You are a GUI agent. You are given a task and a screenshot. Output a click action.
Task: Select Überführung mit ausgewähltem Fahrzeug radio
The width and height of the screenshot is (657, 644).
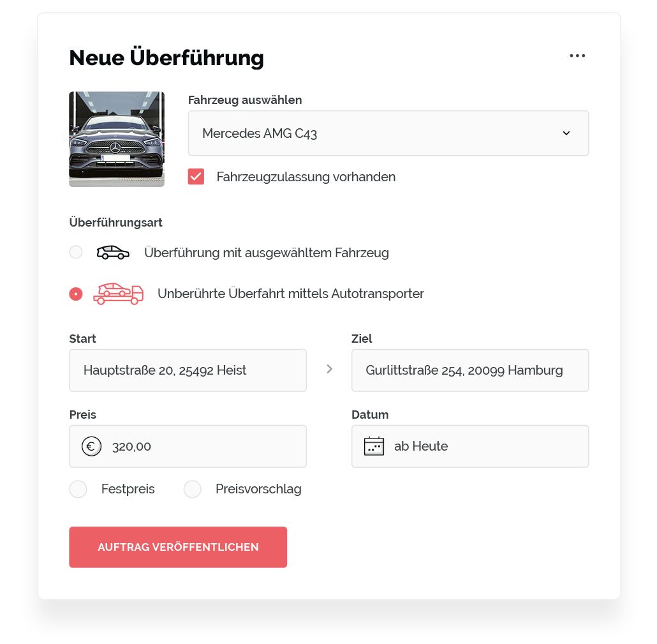pos(76,252)
